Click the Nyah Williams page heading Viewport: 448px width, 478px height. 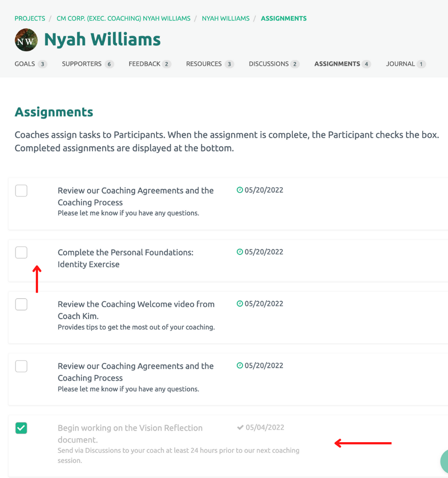(x=102, y=40)
